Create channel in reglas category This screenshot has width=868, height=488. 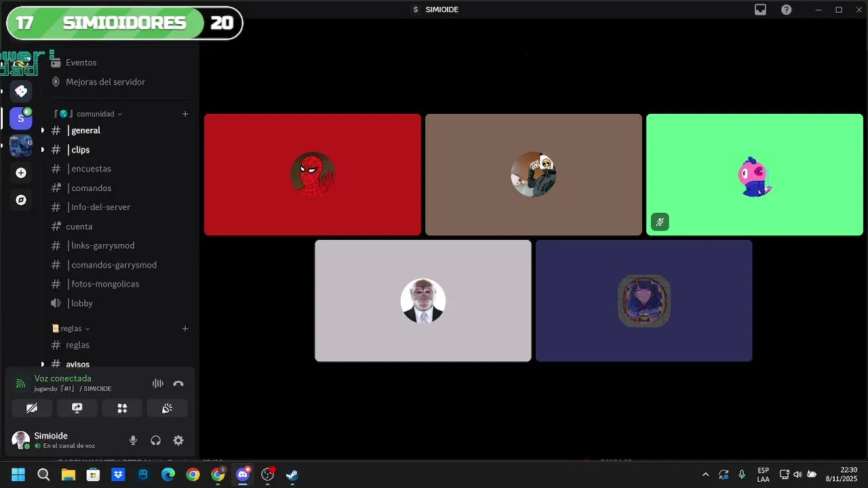[185, 329]
